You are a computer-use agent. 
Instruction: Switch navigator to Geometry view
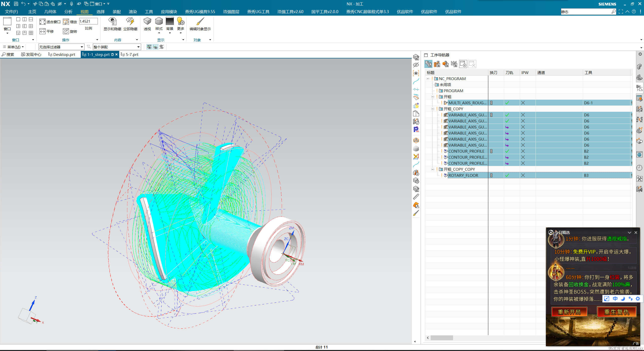click(446, 64)
